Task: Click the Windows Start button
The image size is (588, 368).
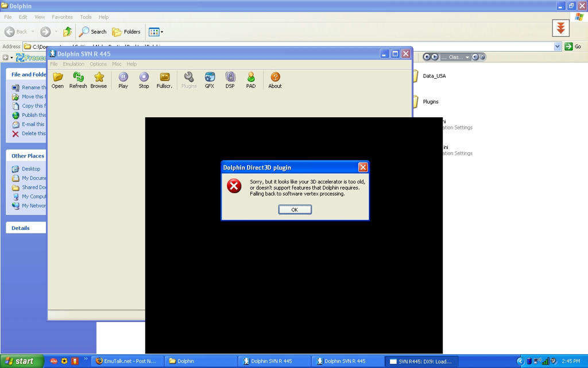Action: [21, 361]
